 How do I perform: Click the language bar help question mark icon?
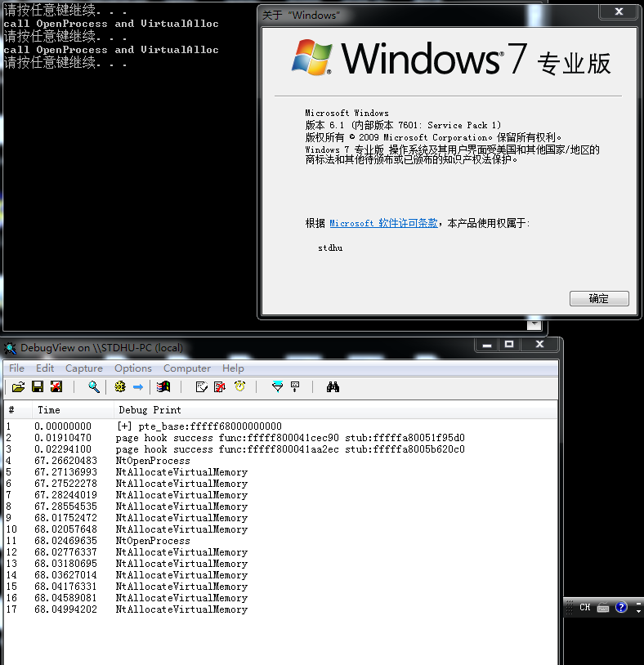pyautogui.click(x=620, y=607)
